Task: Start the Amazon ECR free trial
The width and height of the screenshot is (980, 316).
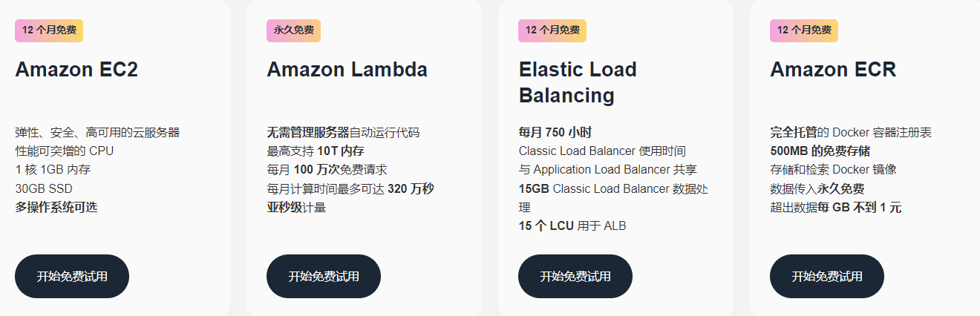Action: pos(827,277)
